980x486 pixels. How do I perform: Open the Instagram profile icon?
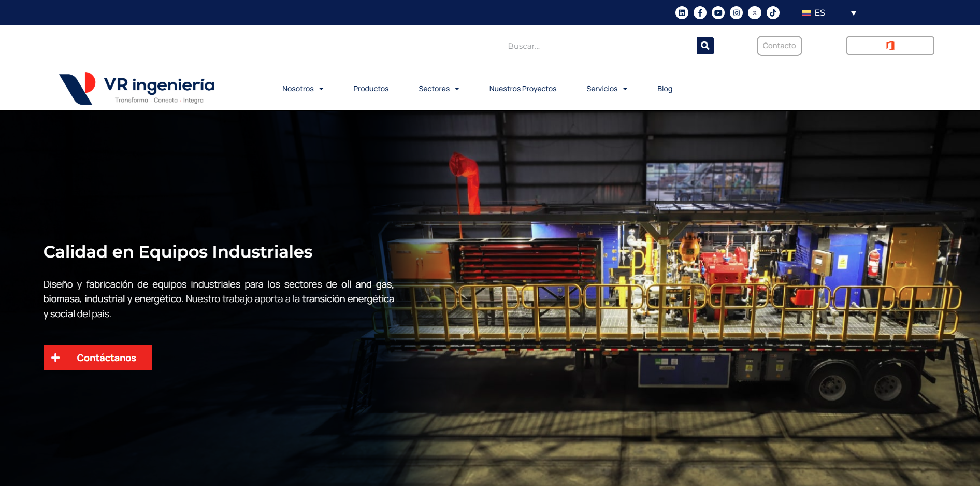click(x=736, y=13)
